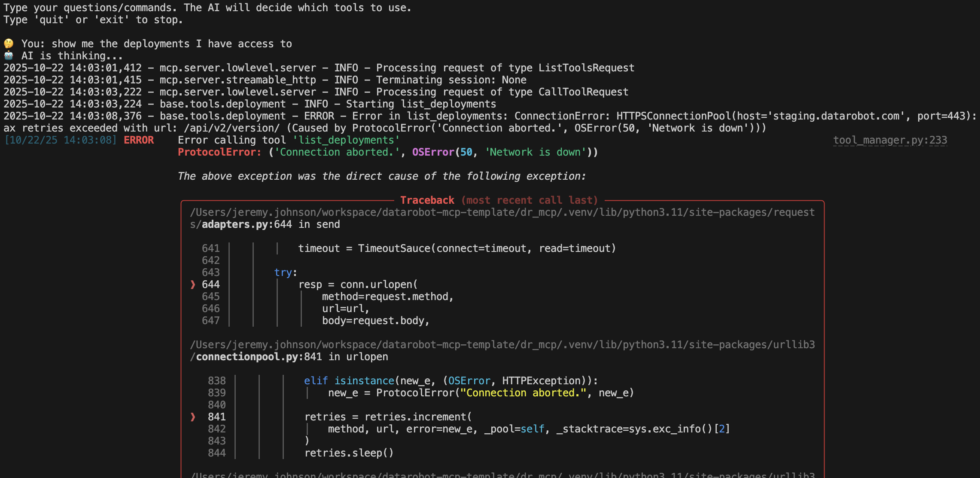This screenshot has width=980, height=478.
Task: Click the green 'Network is down' string in the ProtocolError line
Action: (536, 152)
